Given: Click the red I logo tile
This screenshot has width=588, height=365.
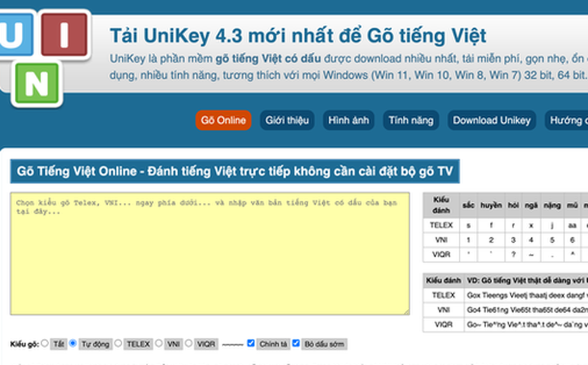Looking at the screenshot, I should [64, 35].
